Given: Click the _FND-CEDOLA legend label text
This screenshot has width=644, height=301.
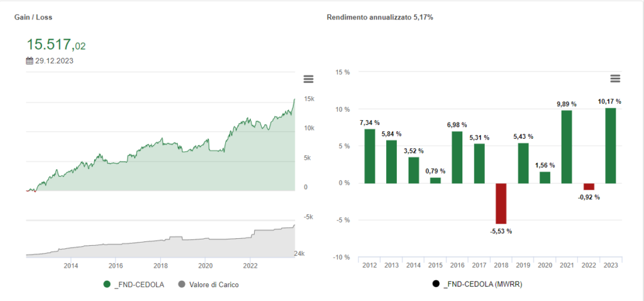Looking at the screenshot, I should pyautogui.click(x=136, y=285).
